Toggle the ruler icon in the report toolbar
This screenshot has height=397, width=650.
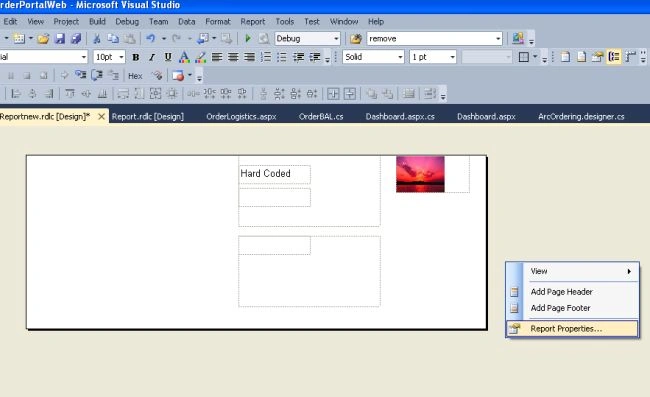point(631,57)
